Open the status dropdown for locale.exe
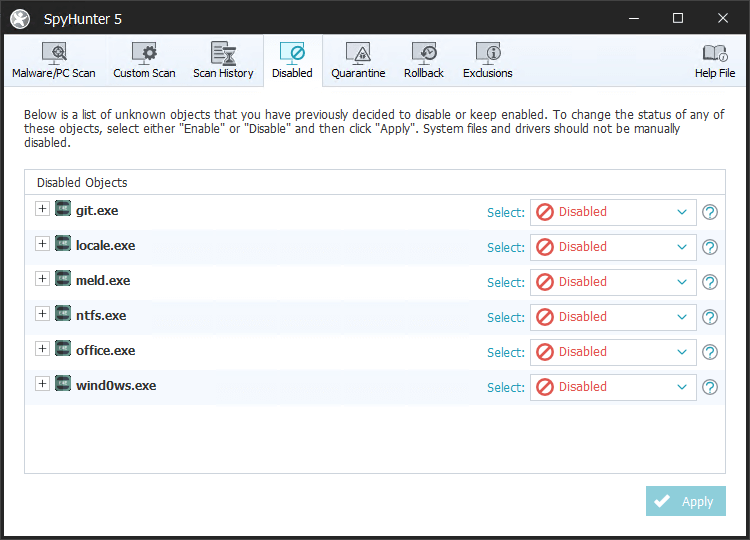The height and width of the screenshot is (540, 750). 612,247
